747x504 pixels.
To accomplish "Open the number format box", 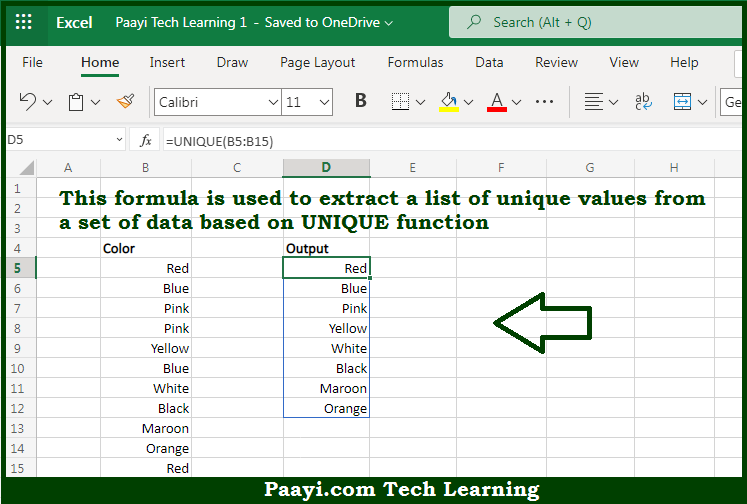I will pyautogui.click(x=731, y=102).
